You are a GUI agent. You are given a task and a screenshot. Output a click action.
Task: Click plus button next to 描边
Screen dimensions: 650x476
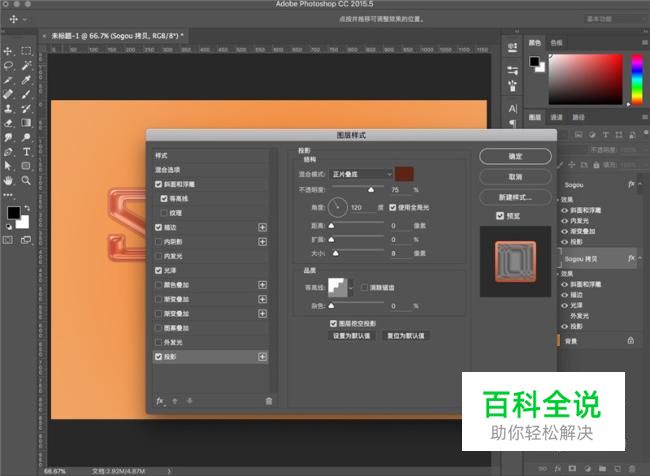coord(262,227)
